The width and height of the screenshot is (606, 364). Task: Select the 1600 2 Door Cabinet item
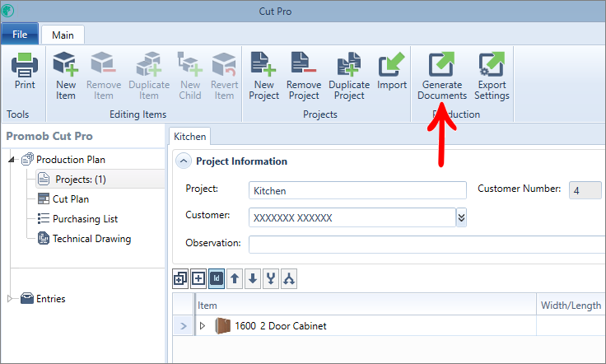click(281, 326)
